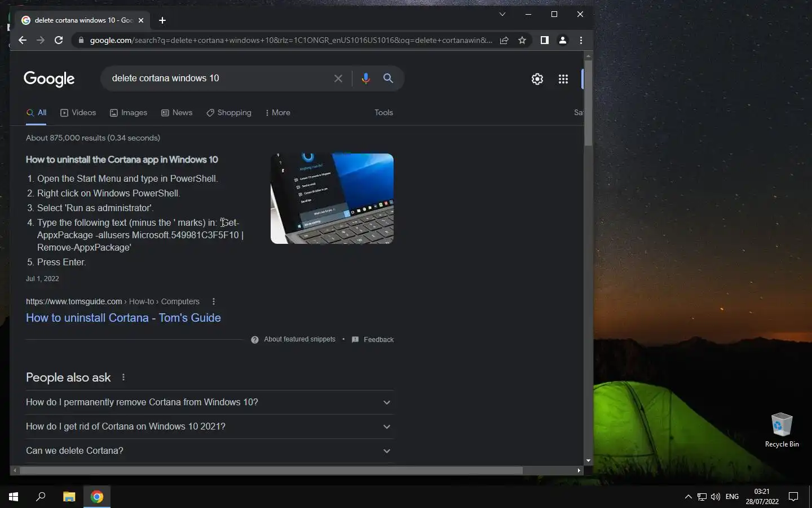Screen dimensions: 812x508
Task: Click the horizontal scrollbar thumb in Chrome
Action: point(271,470)
